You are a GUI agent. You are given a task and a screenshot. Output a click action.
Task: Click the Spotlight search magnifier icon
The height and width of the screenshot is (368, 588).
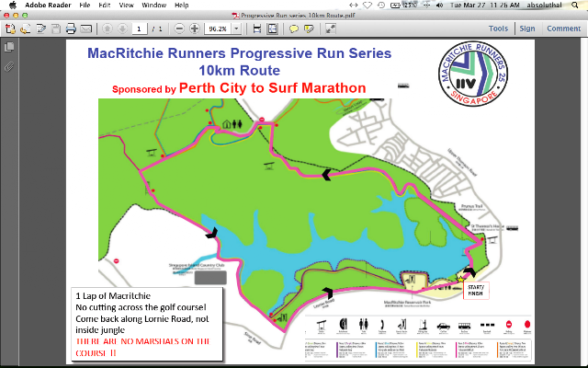pos(575,5)
